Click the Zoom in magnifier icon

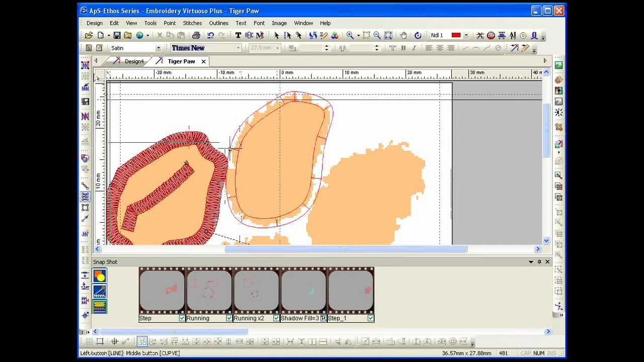(350, 35)
